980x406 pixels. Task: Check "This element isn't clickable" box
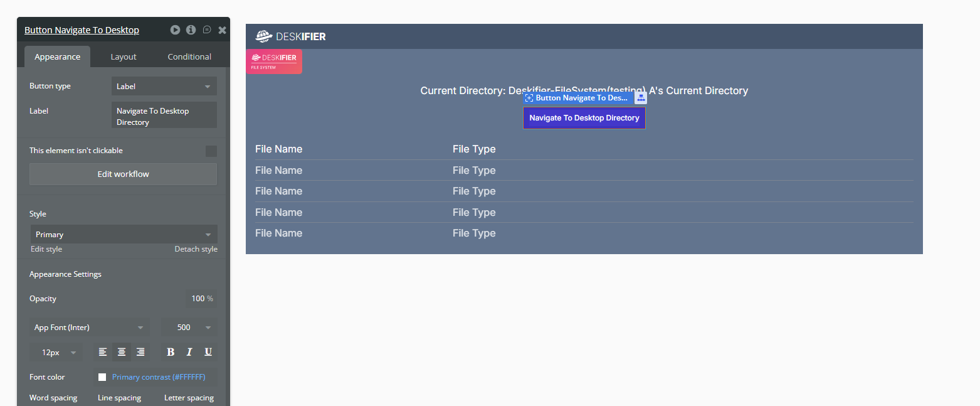tap(211, 151)
